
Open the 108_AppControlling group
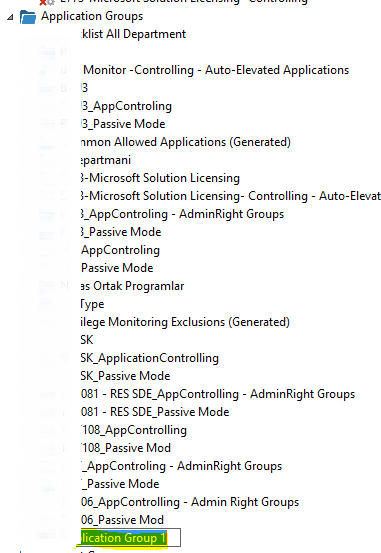(x=134, y=430)
